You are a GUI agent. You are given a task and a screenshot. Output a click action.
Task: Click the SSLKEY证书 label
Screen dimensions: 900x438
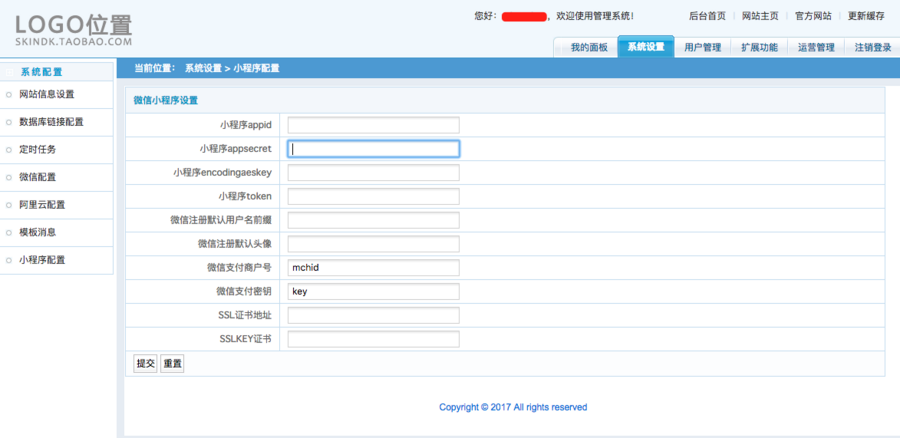pos(245,339)
